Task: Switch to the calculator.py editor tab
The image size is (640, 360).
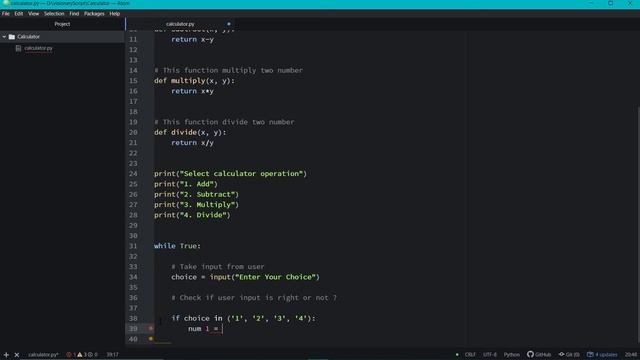Action: coord(180,24)
